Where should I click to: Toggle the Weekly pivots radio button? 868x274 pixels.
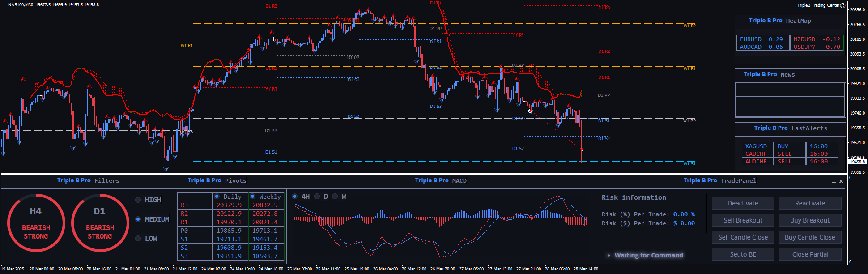click(x=253, y=197)
